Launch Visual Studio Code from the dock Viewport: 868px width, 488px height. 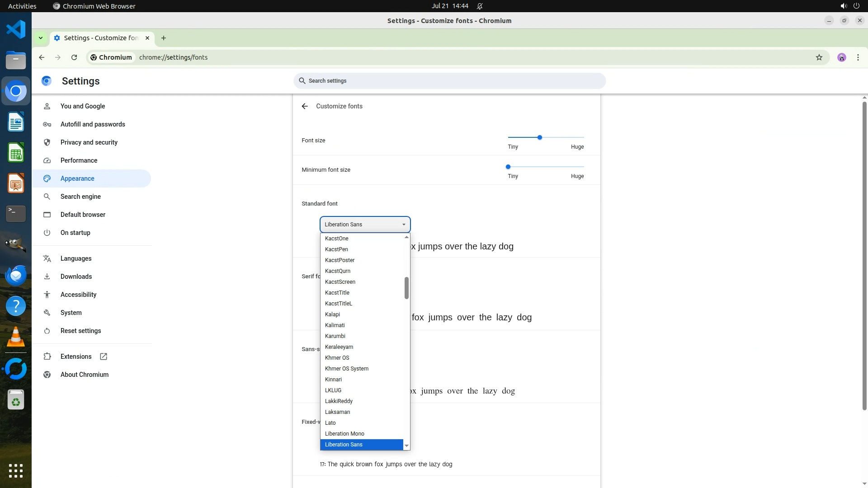click(x=16, y=30)
